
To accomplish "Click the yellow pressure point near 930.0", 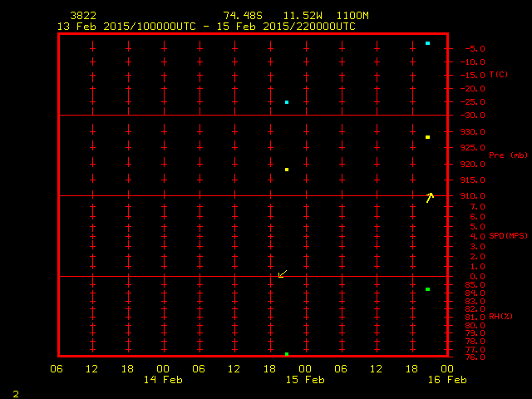I will (427, 137).
